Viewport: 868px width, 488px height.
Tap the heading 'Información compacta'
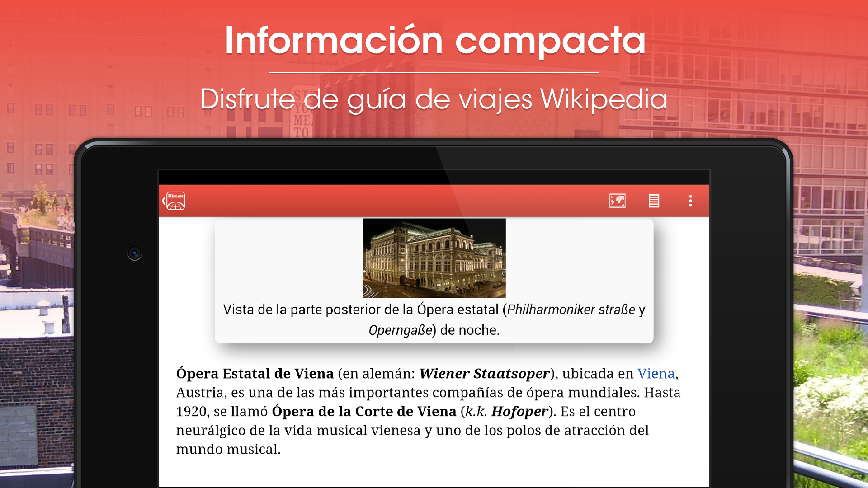click(x=435, y=41)
